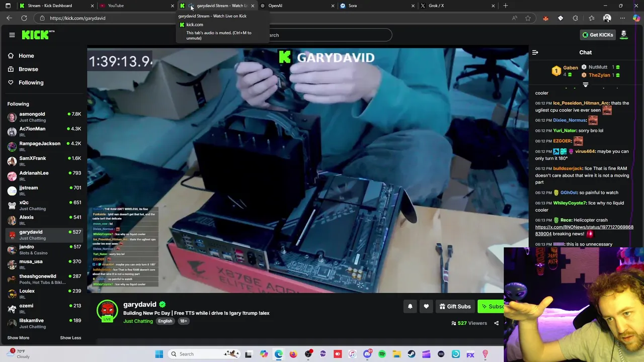644x362 pixels.
Task: Click the address bar URL
Action: click(x=77, y=18)
